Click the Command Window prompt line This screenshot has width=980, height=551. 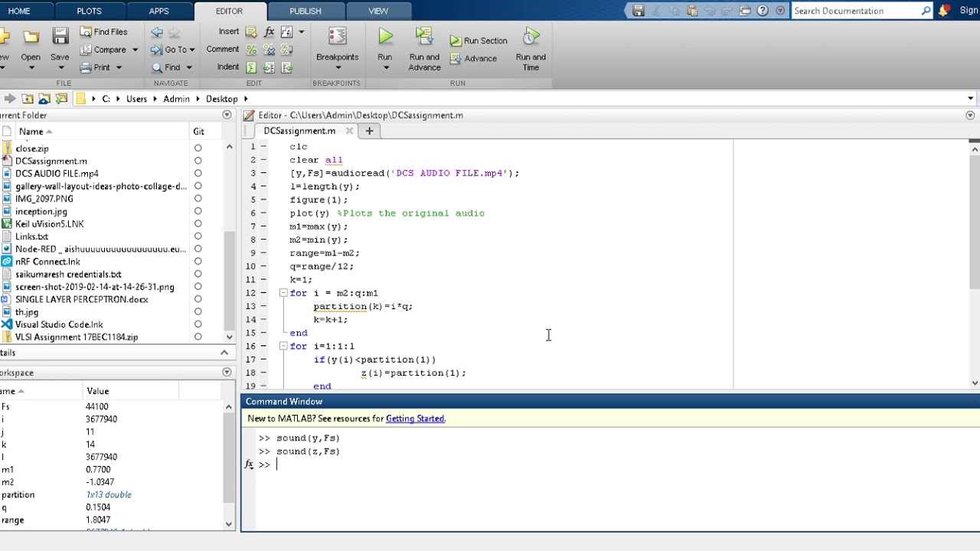click(x=612, y=465)
